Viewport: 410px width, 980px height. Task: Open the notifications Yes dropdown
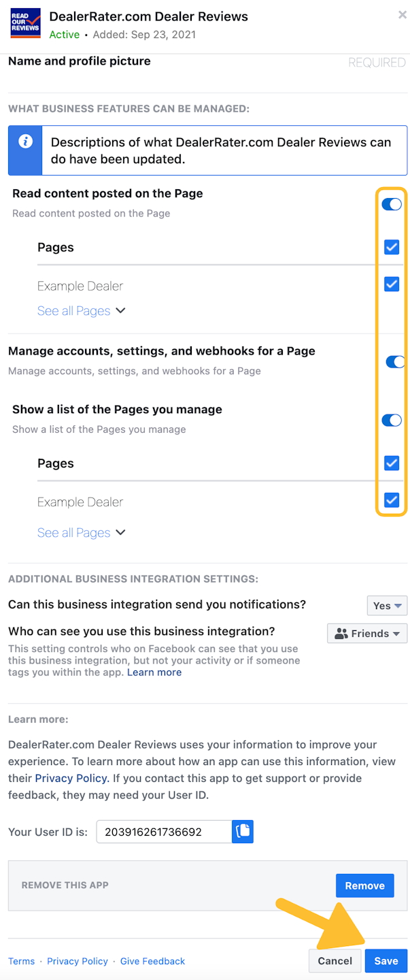point(387,606)
